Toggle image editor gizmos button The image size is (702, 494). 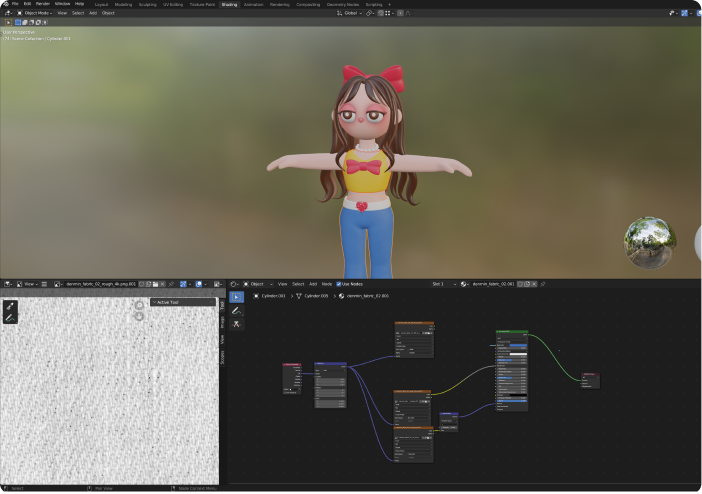(183, 284)
